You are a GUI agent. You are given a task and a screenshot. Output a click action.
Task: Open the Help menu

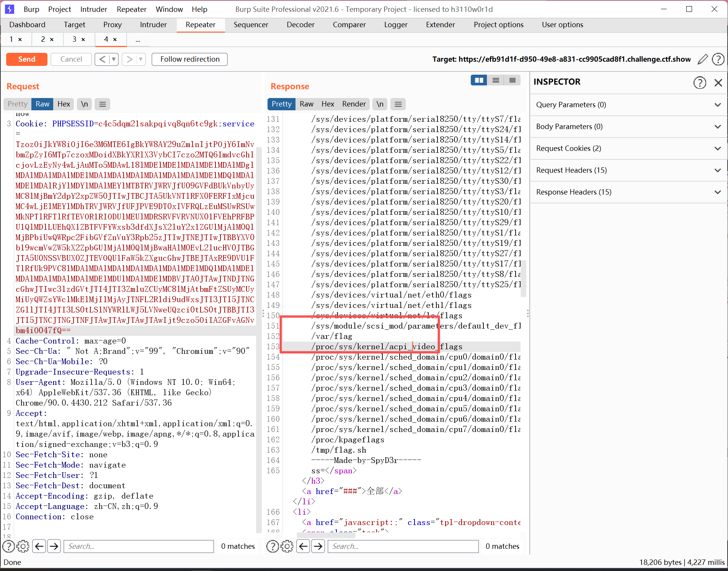[199, 9]
